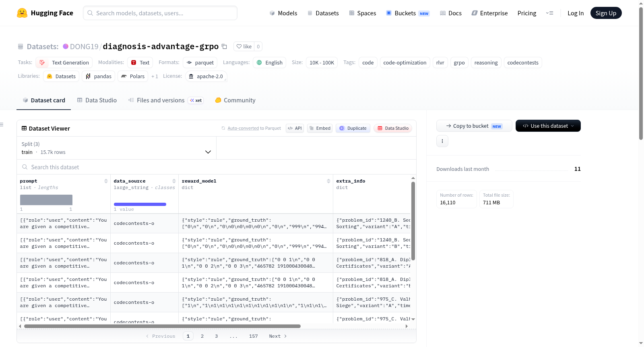The image size is (644, 347).
Task: Click the data_source class distribution bar
Action: click(x=140, y=204)
